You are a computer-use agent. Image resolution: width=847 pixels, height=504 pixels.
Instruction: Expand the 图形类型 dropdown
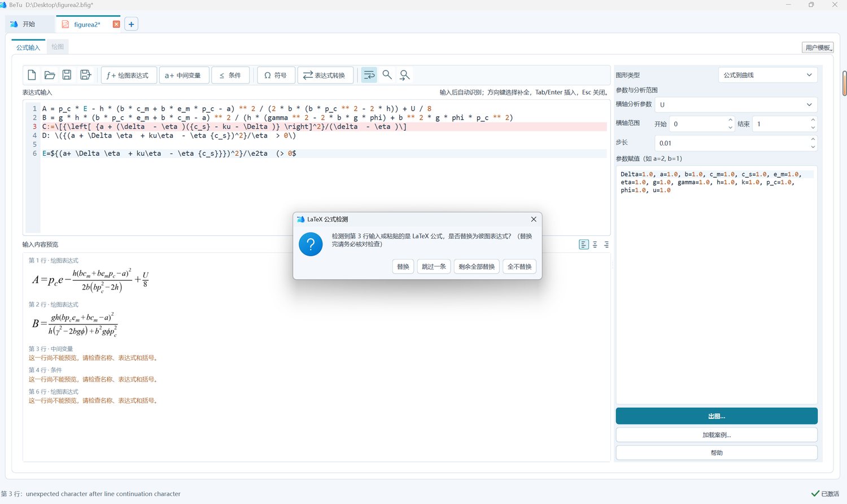(767, 75)
